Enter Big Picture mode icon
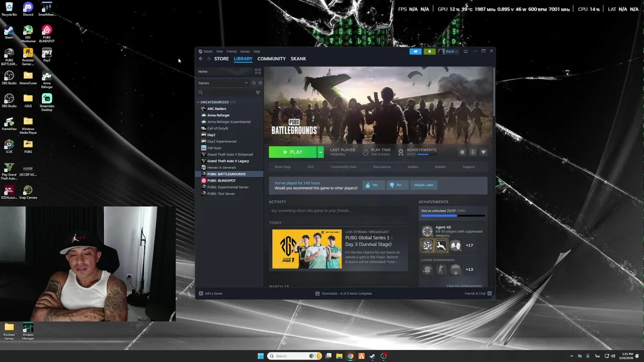The image size is (644, 362). click(x=465, y=51)
